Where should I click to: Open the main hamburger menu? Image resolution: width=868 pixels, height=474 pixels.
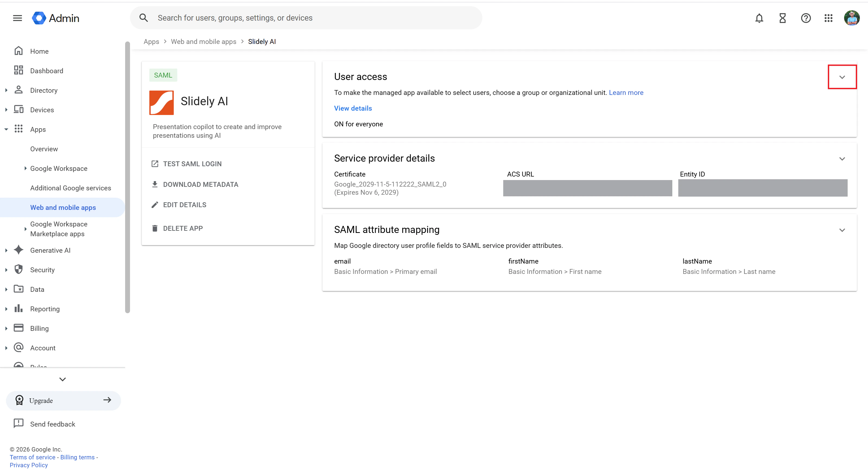click(x=18, y=18)
